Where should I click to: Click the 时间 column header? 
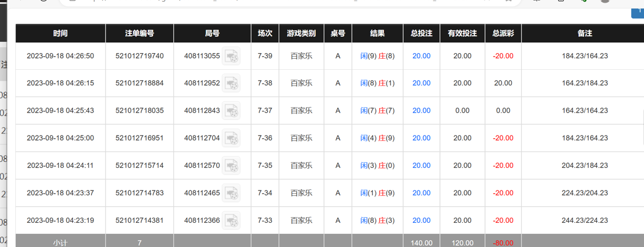tap(60, 33)
